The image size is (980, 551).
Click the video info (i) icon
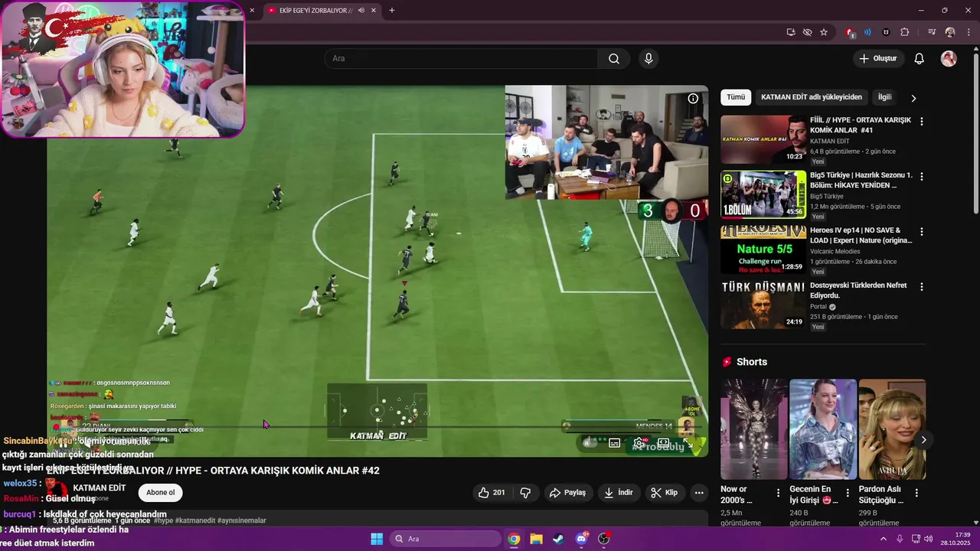pyautogui.click(x=693, y=99)
